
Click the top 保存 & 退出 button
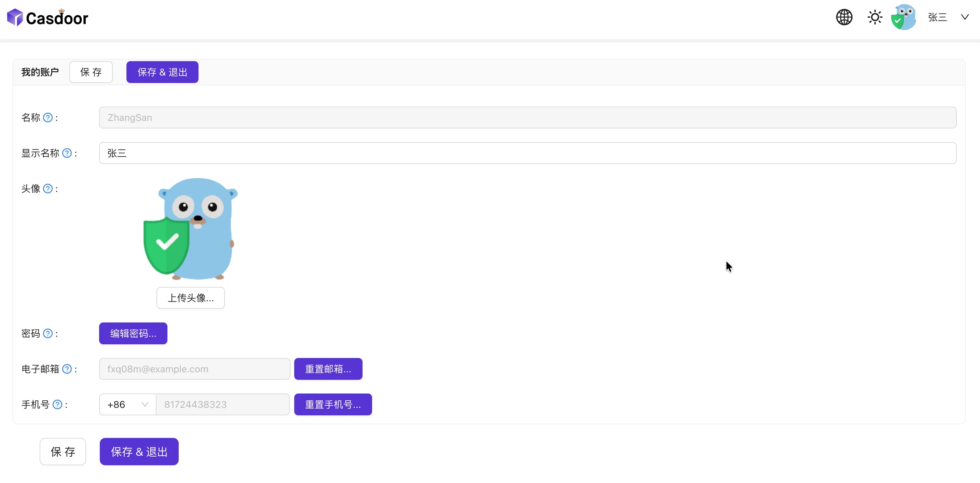162,72
